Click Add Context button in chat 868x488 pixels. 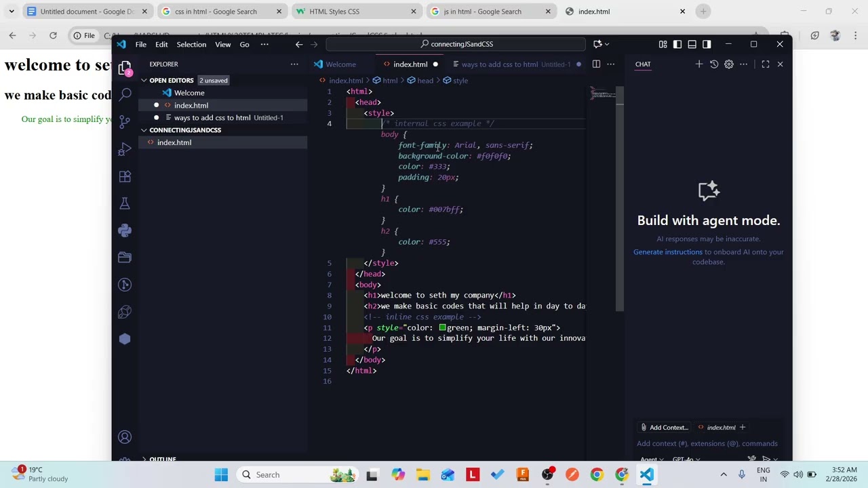(x=664, y=428)
